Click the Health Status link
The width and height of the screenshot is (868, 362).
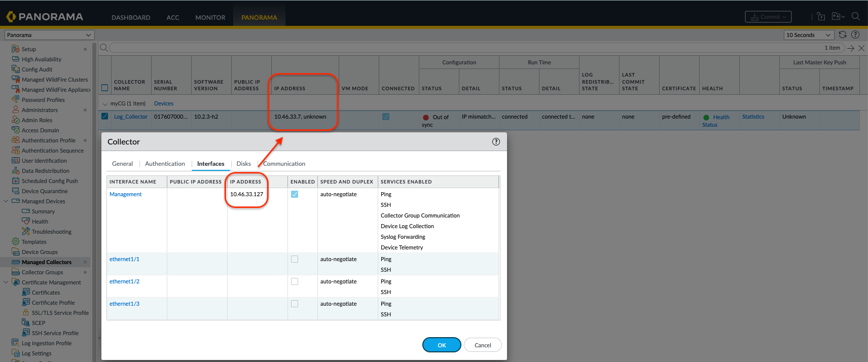716,121
